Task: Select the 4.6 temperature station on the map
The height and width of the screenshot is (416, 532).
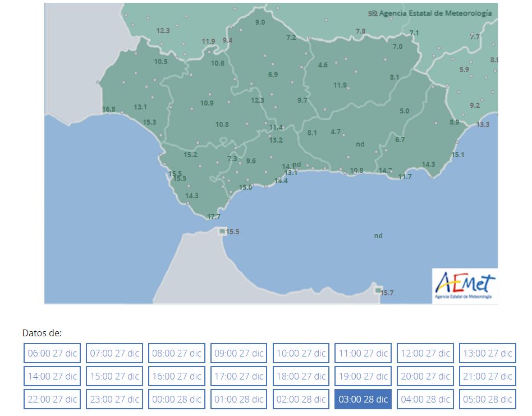Action: pos(323,65)
